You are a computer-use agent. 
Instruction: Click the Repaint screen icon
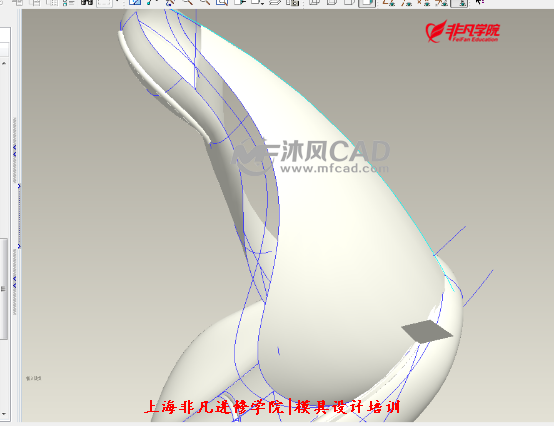coord(135,2)
